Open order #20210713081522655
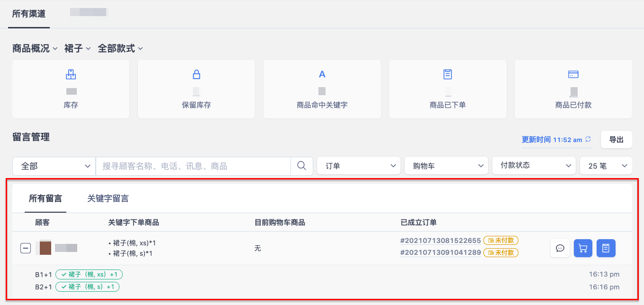 click(441, 240)
